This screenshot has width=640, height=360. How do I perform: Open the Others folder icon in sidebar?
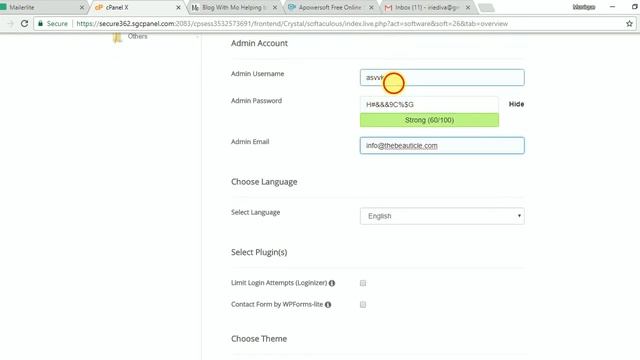[x=117, y=38]
